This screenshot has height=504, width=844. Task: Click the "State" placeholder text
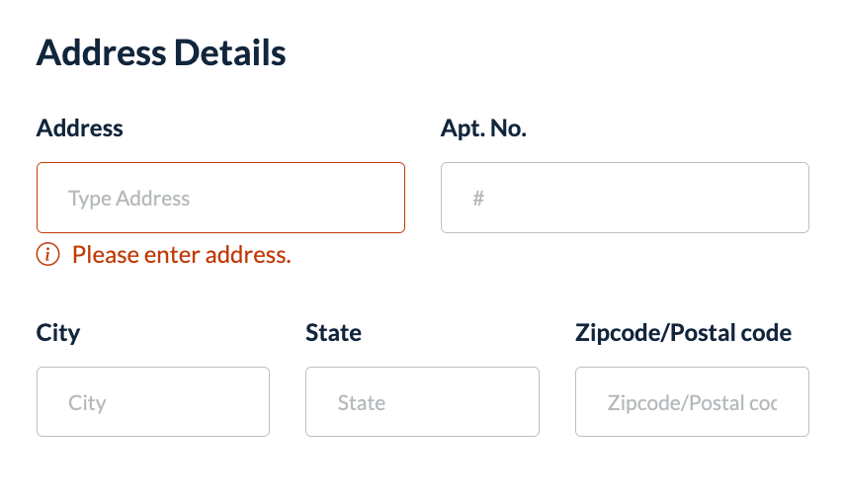coord(362,403)
